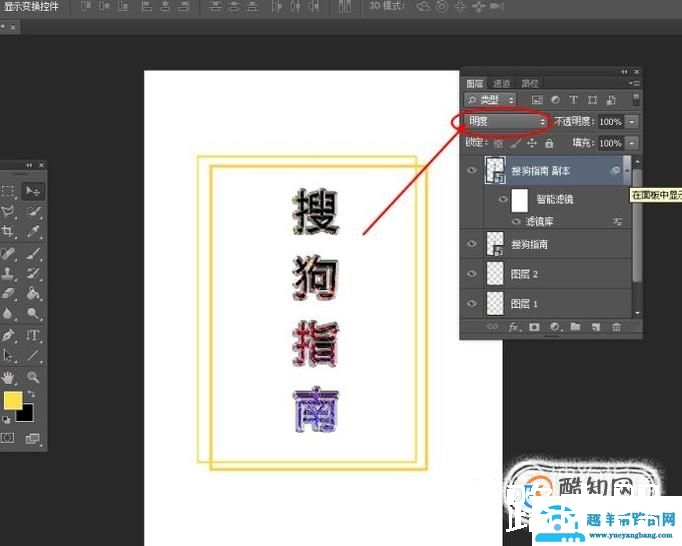Select the Eyedropper tool
The width and height of the screenshot is (682, 546).
(33, 231)
